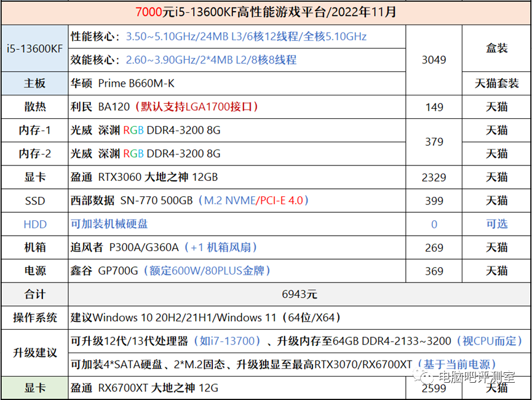Screen dimensions: 532x400
Task: Select 可加装机械硬盘 cell
Action: 237,224
